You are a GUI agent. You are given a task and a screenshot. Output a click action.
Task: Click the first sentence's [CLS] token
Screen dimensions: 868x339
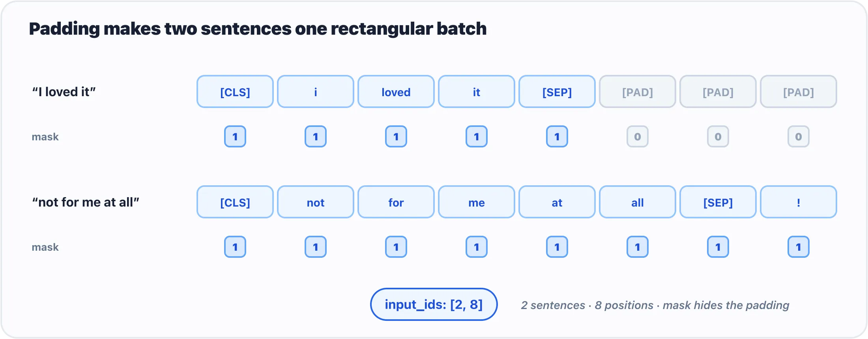(235, 92)
